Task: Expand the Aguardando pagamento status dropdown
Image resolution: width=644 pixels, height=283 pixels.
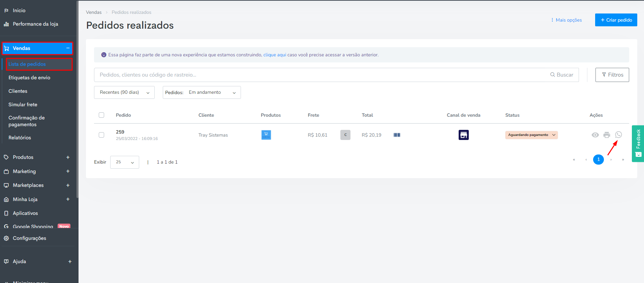Action: [x=531, y=135]
